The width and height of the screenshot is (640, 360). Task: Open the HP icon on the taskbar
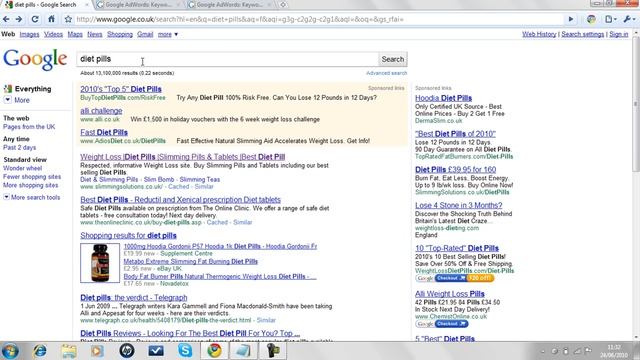pos(127,351)
